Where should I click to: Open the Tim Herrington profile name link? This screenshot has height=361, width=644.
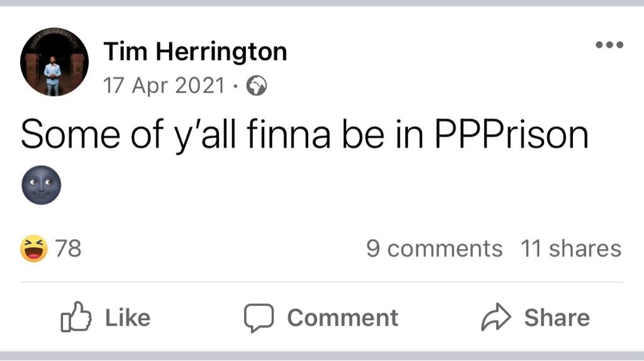point(195,52)
